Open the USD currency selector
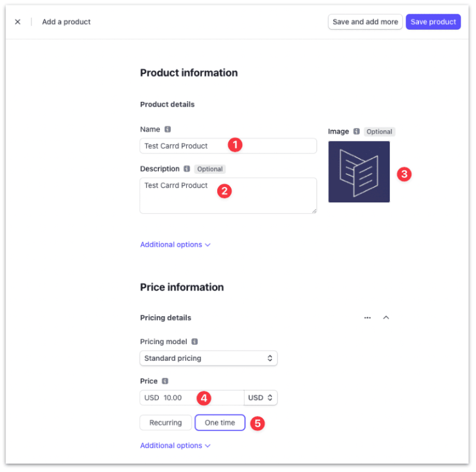The image size is (476, 472). point(261,398)
